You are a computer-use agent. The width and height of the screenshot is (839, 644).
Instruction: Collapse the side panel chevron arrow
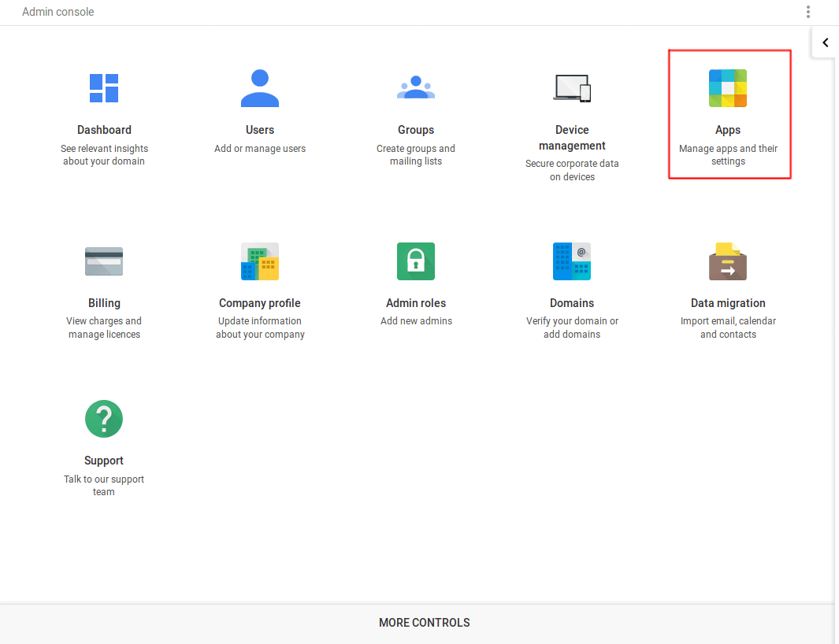[825, 43]
